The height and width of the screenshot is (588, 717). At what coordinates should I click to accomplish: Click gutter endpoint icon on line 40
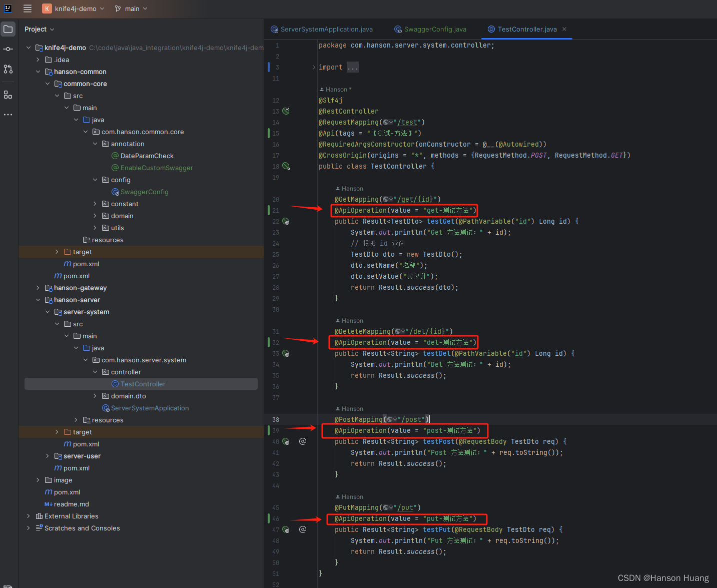[x=286, y=441]
